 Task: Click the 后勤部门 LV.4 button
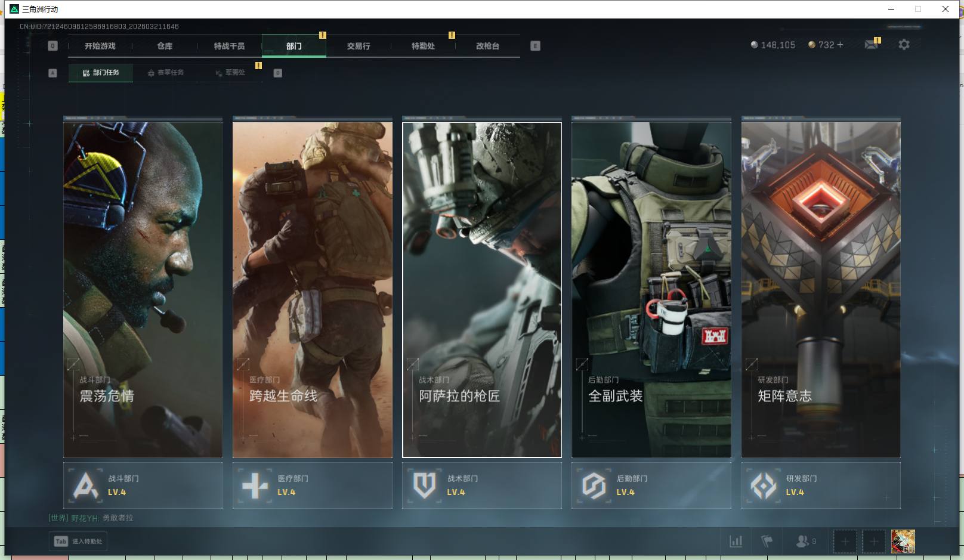click(651, 485)
